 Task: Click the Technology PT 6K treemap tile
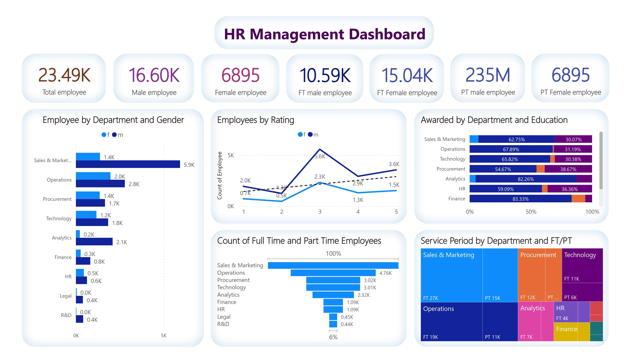582,292
